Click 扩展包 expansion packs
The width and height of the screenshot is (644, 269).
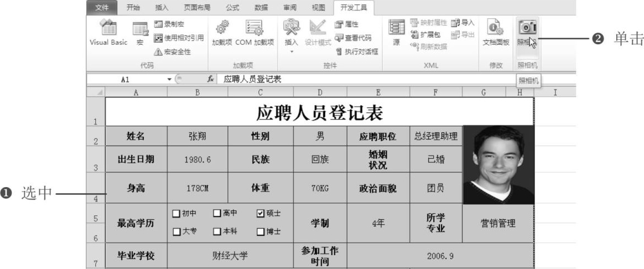coord(425,34)
